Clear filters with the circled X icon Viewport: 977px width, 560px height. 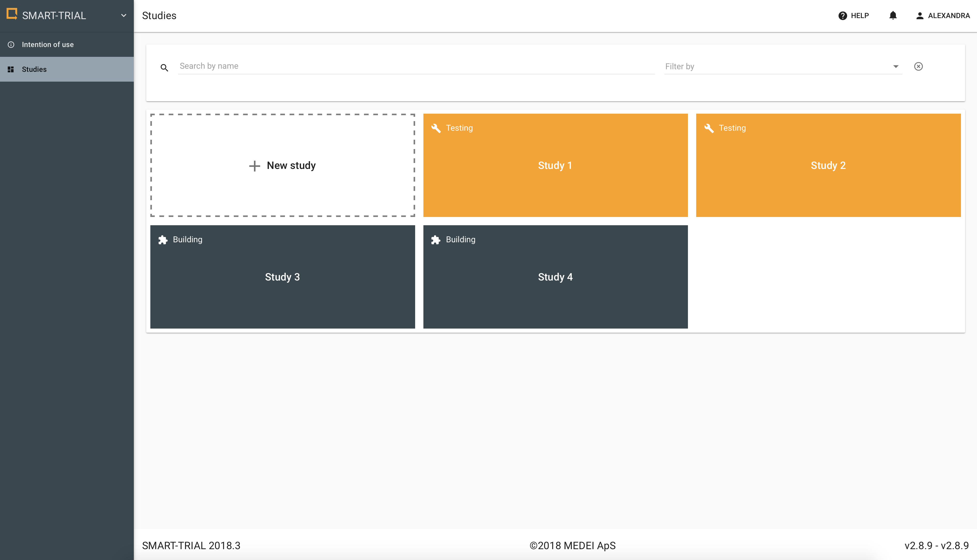tap(918, 66)
